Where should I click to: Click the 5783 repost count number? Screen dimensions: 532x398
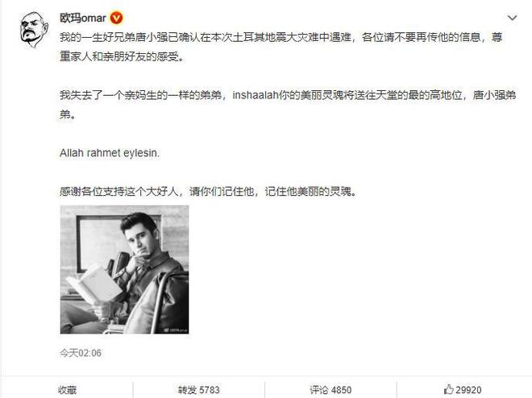pyautogui.click(x=210, y=389)
